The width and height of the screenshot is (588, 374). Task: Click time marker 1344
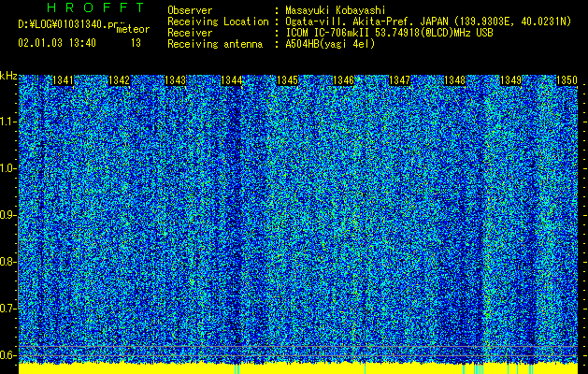[x=232, y=80]
